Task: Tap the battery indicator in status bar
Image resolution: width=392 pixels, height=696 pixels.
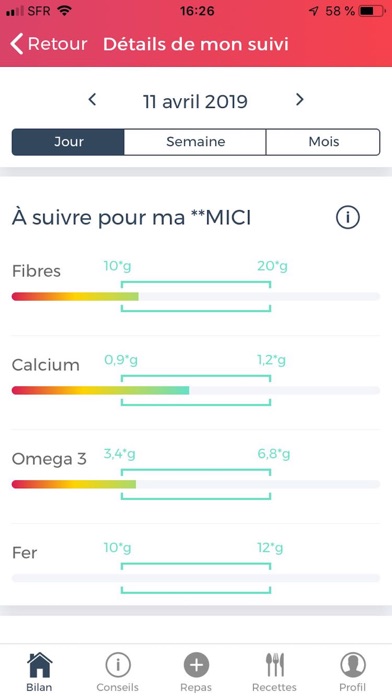Action: pos(373,11)
